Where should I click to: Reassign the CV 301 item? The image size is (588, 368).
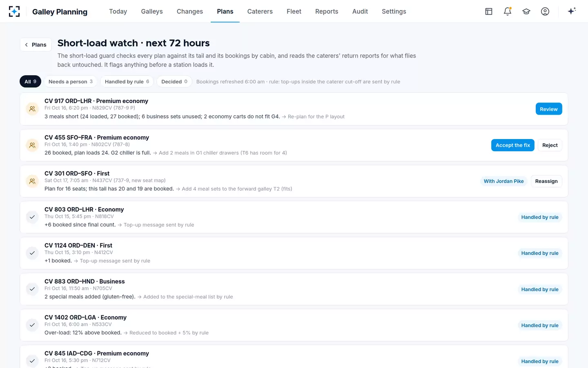point(546,181)
